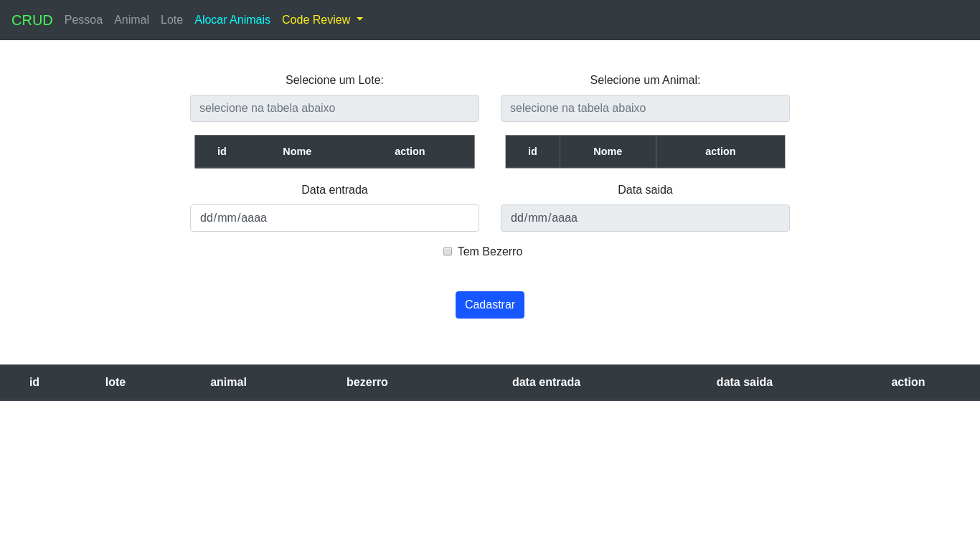The height and width of the screenshot is (551, 980).
Task: Enable the Tem Bezerro checkbox
Action: pos(448,251)
